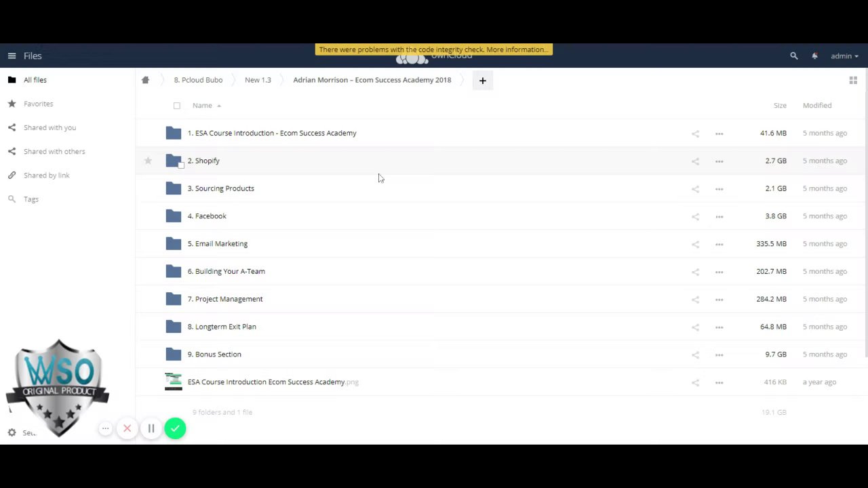Screen dimensions: 868x488
Task: Open Settings gear at sidebar bottom
Action: pyautogui.click(x=12, y=432)
